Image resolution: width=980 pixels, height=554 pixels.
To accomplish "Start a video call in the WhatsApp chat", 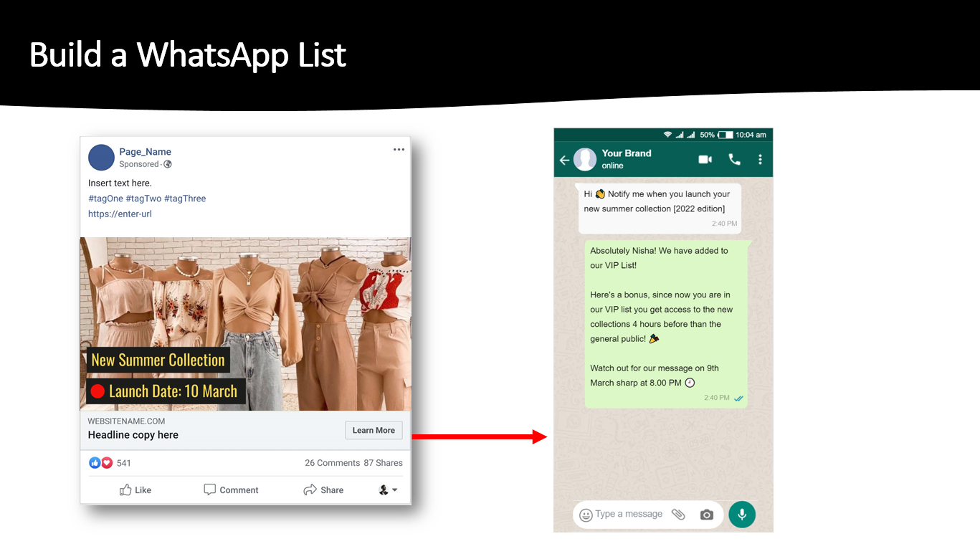I will click(x=705, y=159).
